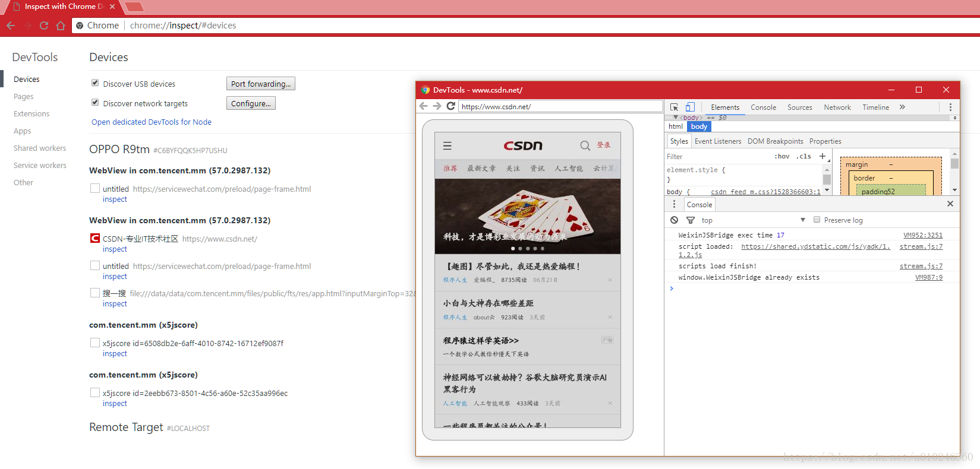Close the console drawer
This screenshot has width=980, height=469.
pyautogui.click(x=950, y=204)
